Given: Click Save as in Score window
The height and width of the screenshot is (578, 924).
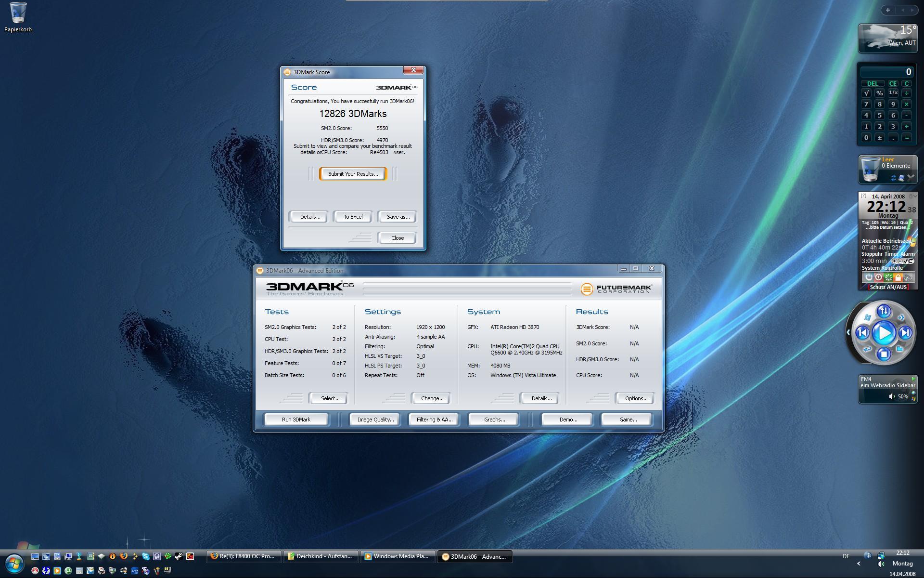Looking at the screenshot, I should point(398,217).
